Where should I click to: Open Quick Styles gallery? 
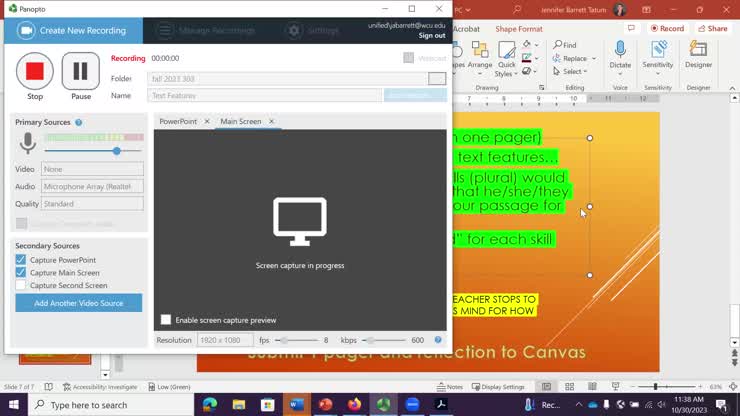[x=505, y=52]
